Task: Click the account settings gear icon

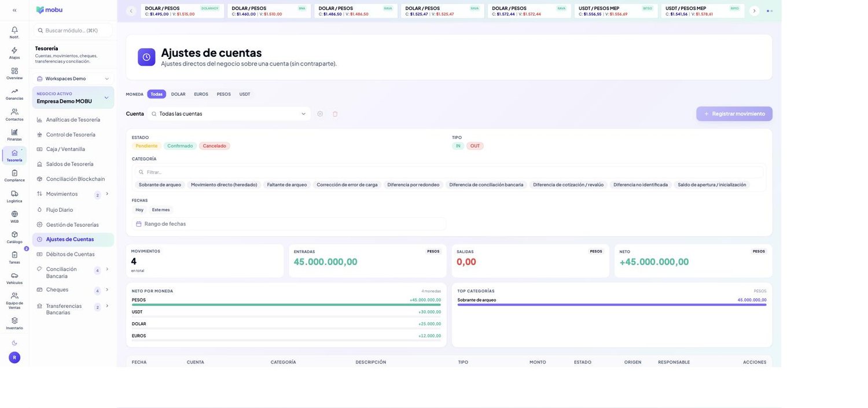Action: click(x=320, y=114)
